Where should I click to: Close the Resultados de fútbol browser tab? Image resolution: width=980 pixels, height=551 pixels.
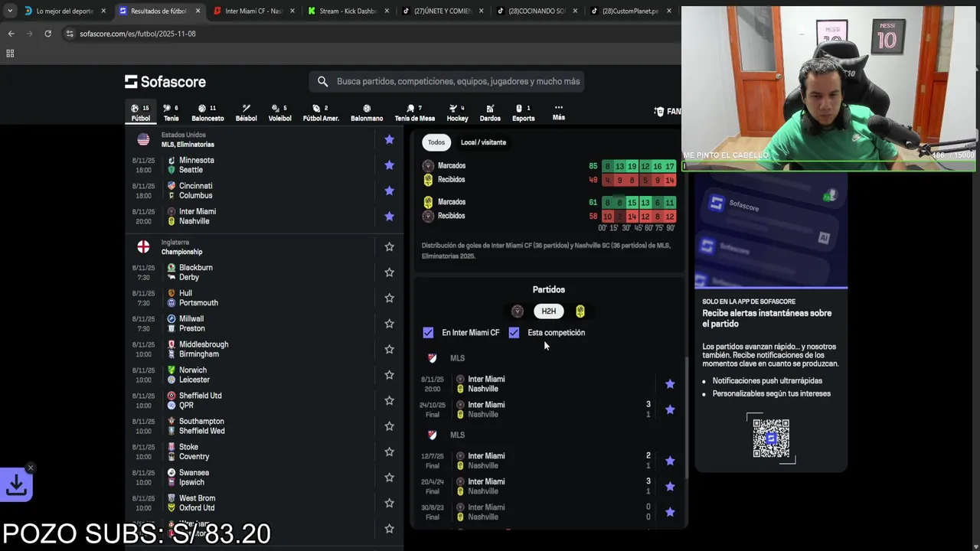click(198, 11)
